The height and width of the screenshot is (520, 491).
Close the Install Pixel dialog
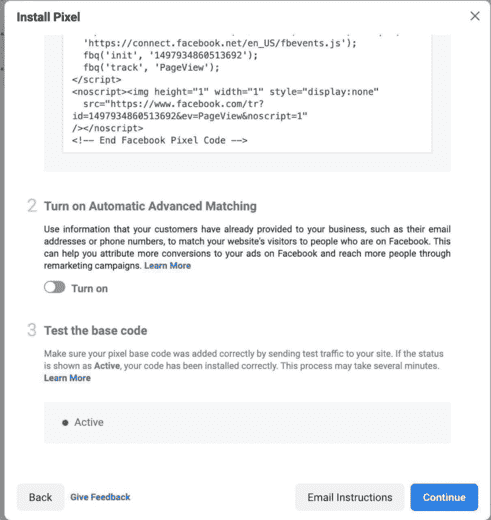pos(475,16)
